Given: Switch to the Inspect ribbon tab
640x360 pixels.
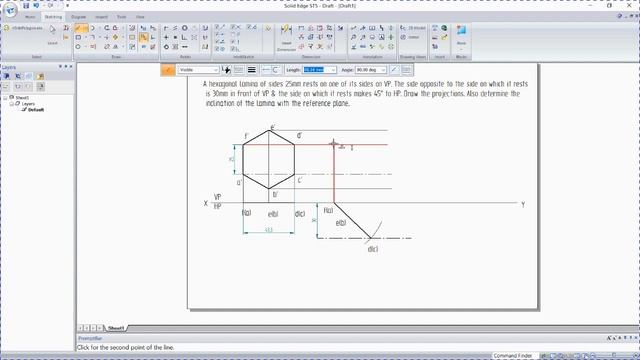Looking at the screenshot, I should (101, 17).
